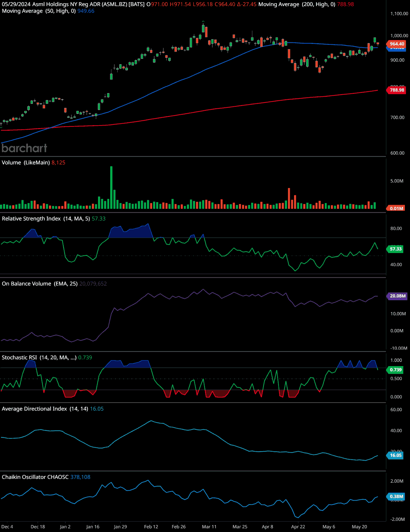This screenshot has width=410, height=532.
Task: Click the Average Directional Index label
Action: click(x=34, y=409)
